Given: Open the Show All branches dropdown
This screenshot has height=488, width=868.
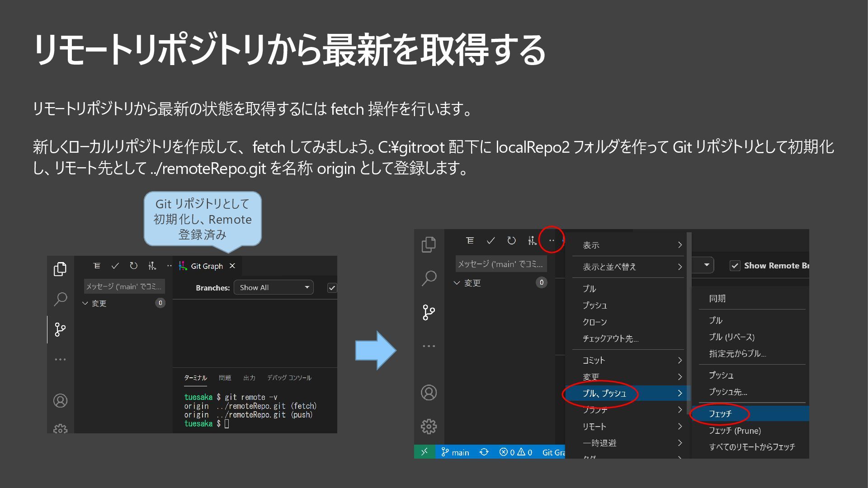Looking at the screenshot, I should coord(274,287).
